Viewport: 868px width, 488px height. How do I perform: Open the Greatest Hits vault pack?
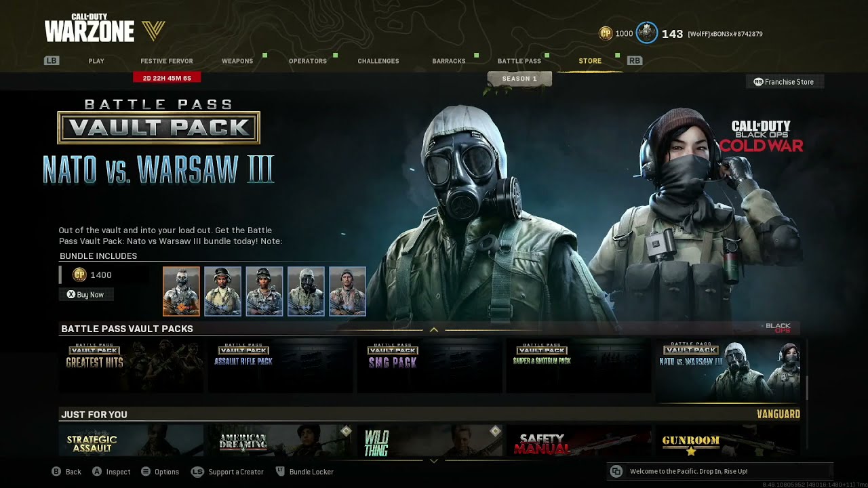131,366
